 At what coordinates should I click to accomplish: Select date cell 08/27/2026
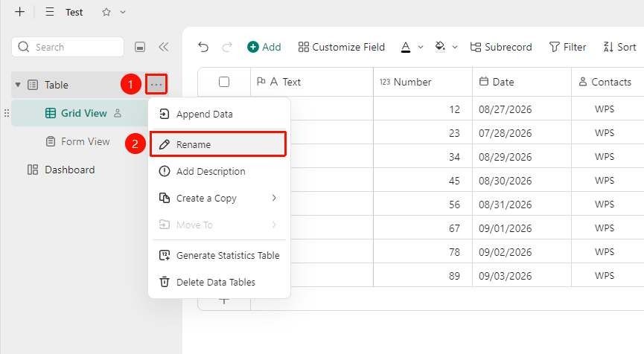point(522,109)
